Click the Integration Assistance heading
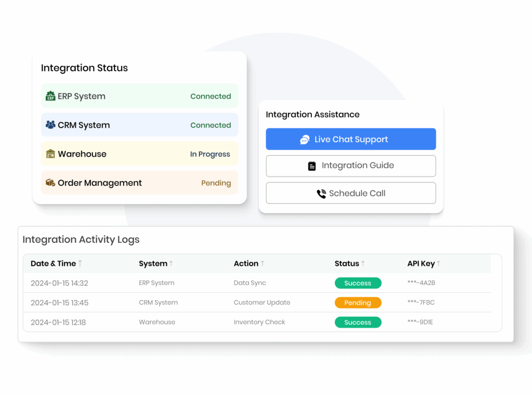Screen dimensions: 532x394 tap(312, 115)
